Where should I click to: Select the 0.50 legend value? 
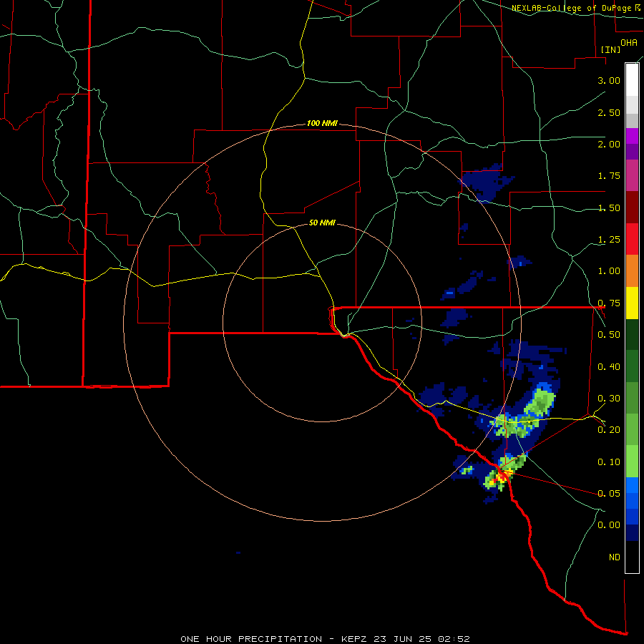click(609, 335)
